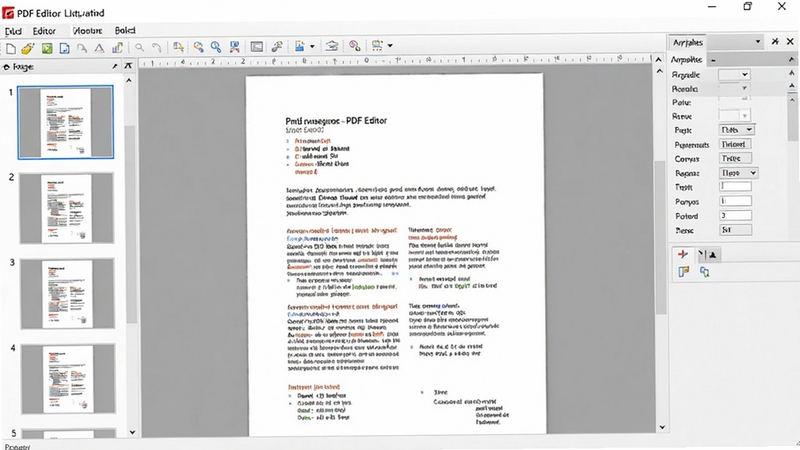Click the blue page document toolbar icon
The width and height of the screenshot is (800, 450).
(x=64, y=48)
